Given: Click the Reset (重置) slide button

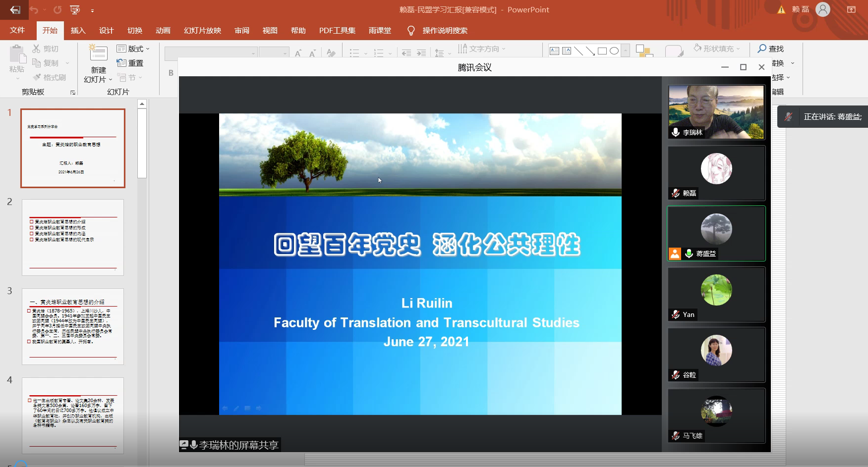Looking at the screenshot, I should click(x=130, y=63).
